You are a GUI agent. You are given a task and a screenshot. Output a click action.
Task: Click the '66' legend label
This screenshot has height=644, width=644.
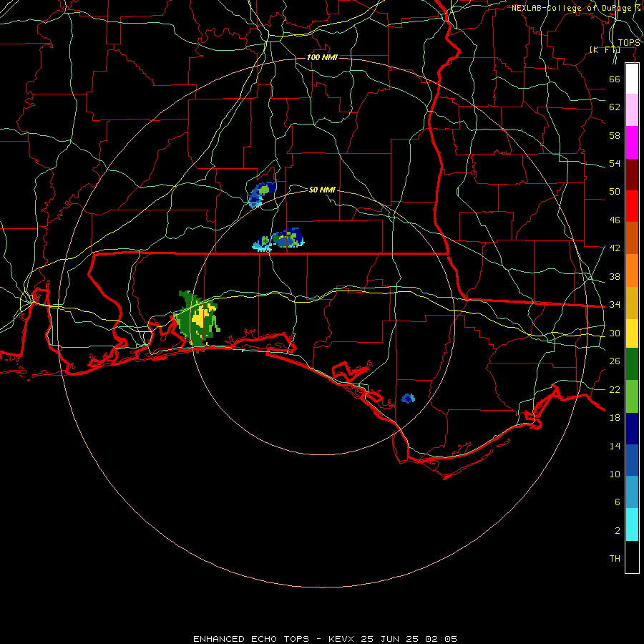click(615, 79)
